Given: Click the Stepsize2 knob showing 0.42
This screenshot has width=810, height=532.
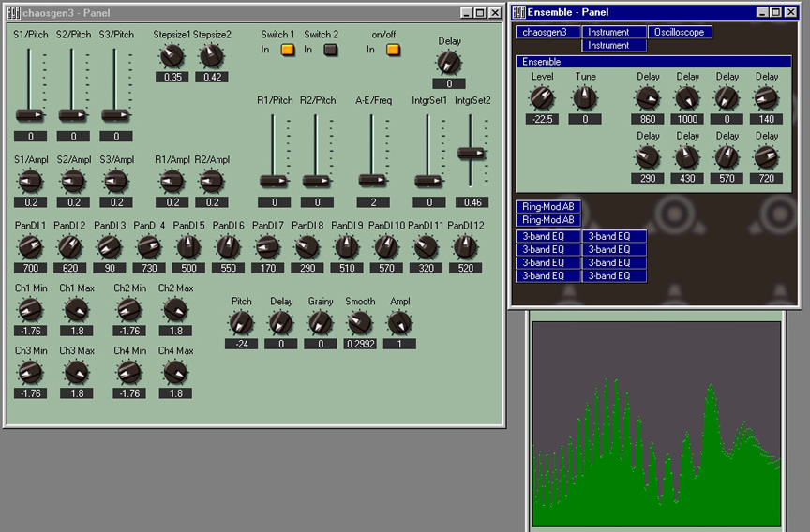Looking at the screenshot, I should pyautogui.click(x=212, y=57).
